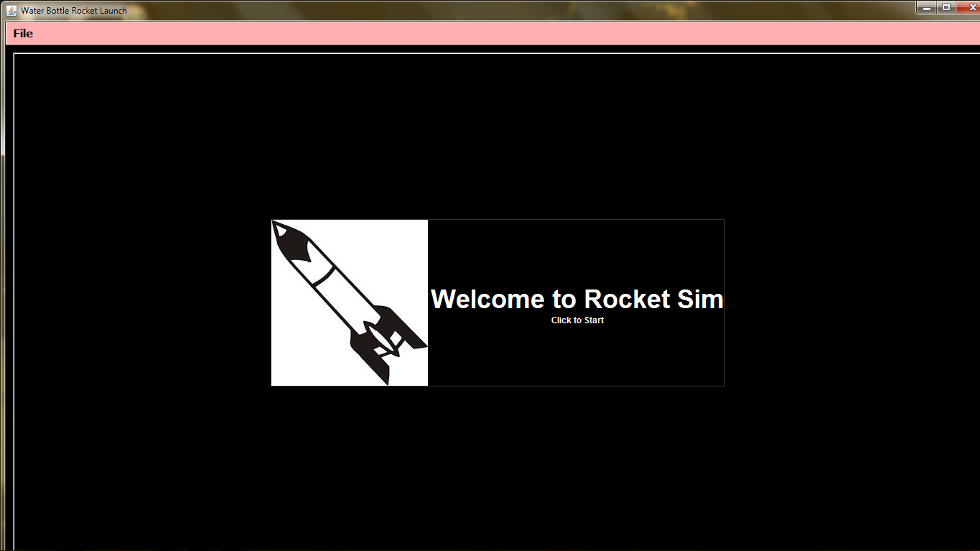Close the Water Bottle Rocket Launch window
This screenshot has width=980, height=551.
click(x=968, y=8)
